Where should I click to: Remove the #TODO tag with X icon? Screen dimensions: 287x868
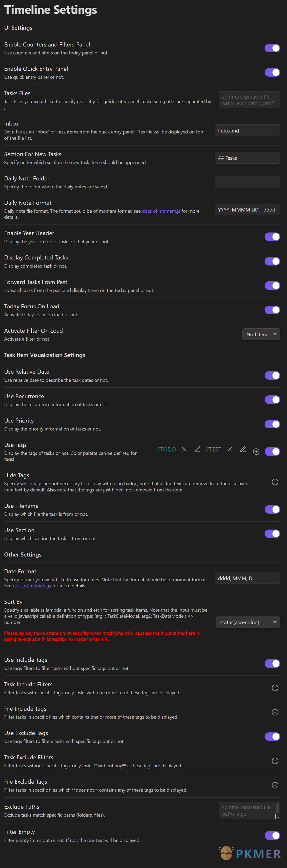pos(184,449)
